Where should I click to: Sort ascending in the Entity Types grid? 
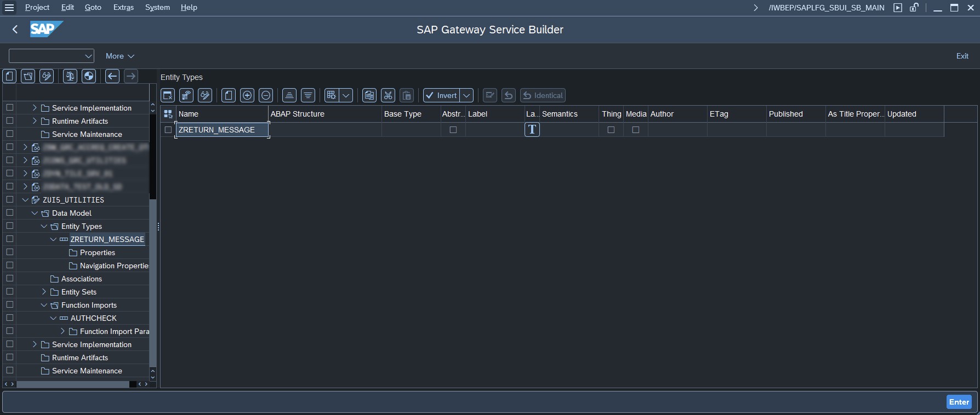click(x=289, y=95)
